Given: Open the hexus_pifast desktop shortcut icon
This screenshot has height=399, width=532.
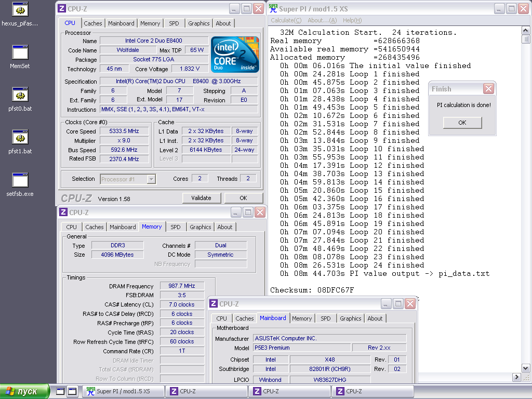Looking at the screenshot, I should click(x=20, y=9).
